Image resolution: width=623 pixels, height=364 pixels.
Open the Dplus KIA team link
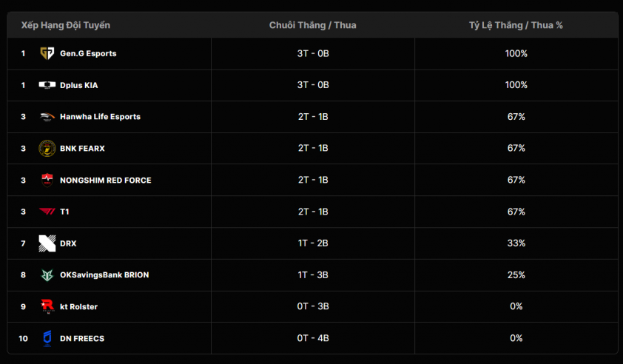click(78, 85)
